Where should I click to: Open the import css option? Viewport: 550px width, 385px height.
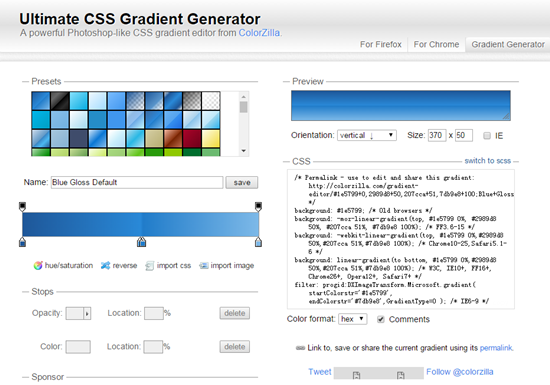[x=168, y=265]
